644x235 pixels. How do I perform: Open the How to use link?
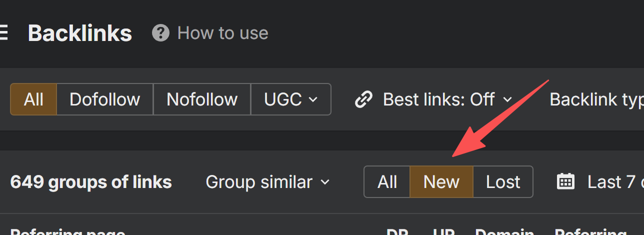[222, 33]
